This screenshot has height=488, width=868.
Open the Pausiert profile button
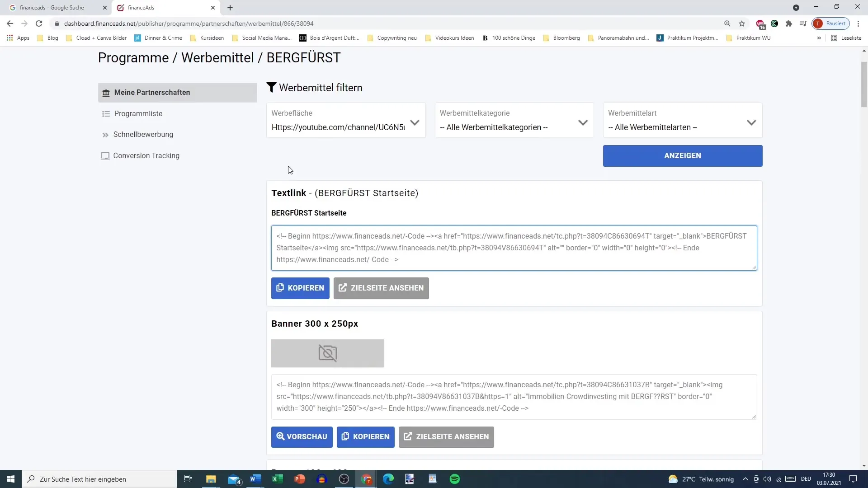(831, 23)
